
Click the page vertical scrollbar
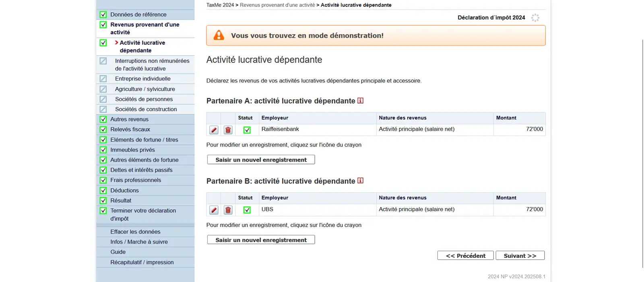tap(642, 153)
